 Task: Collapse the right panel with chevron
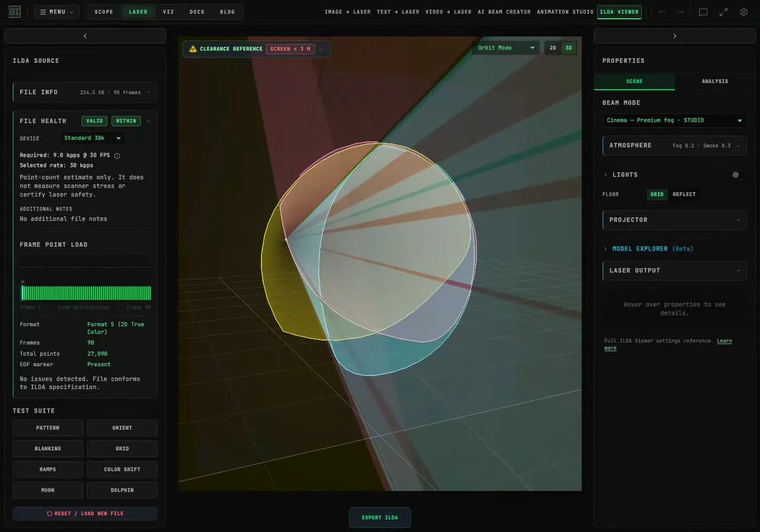[x=674, y=36]
